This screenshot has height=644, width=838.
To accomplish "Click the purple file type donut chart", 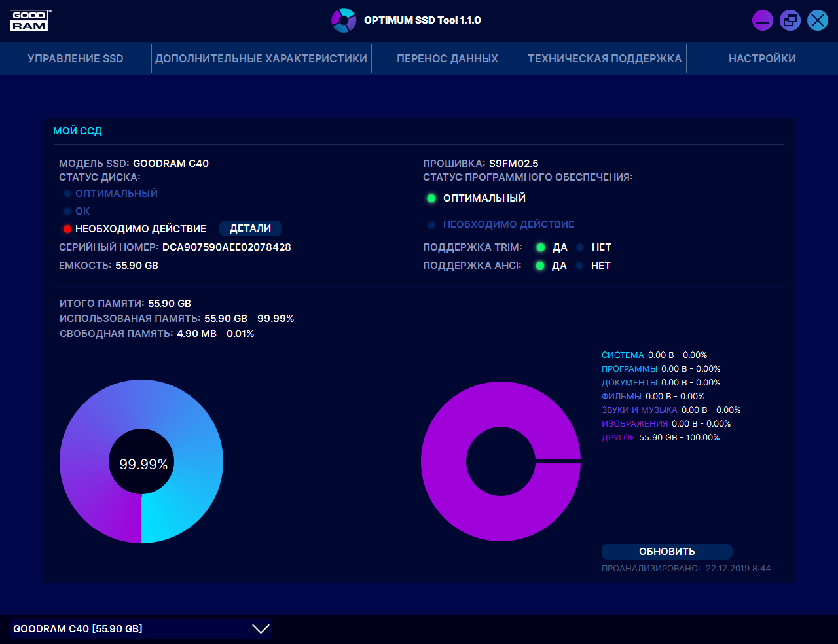I will click(501, 461).
